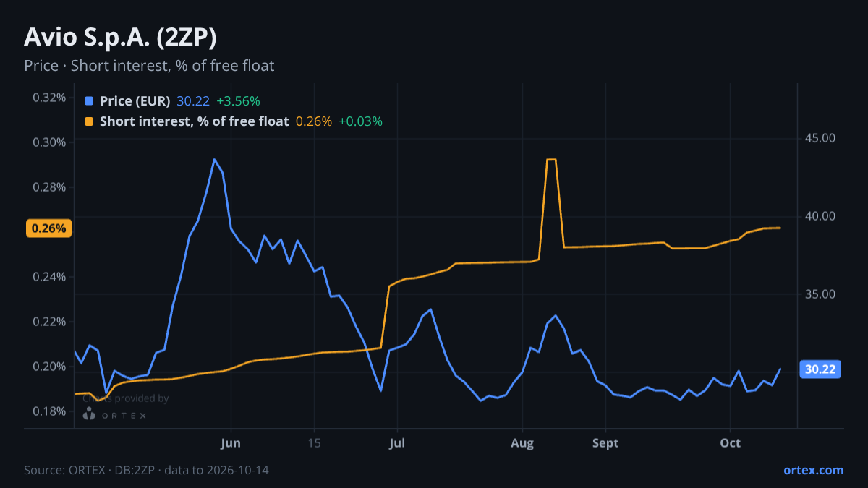
Task: Click the 40.00 right axis label
Action: pos(820,216)
